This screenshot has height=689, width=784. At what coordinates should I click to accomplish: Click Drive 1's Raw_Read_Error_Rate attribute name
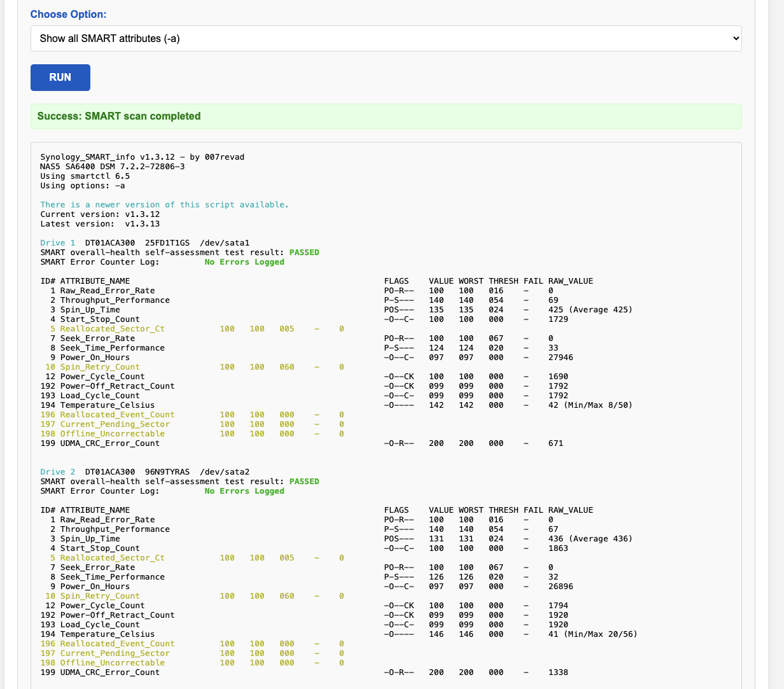click(x=108, y=291)
